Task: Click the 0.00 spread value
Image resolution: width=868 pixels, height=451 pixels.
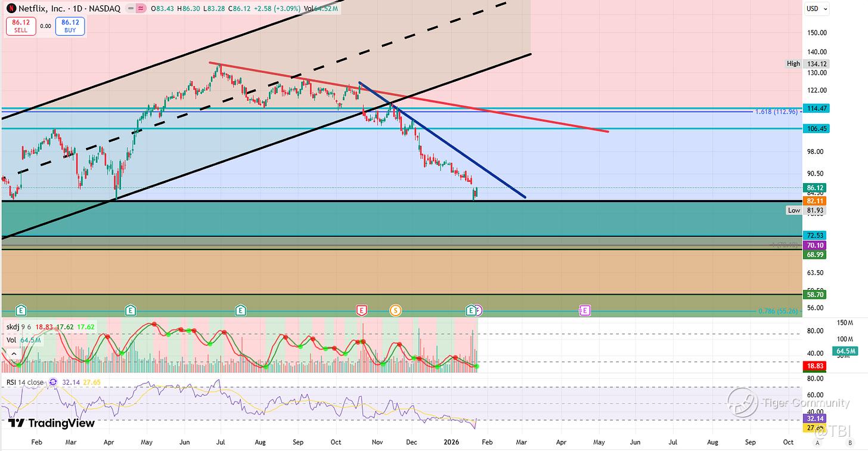Action: point(46,26)
